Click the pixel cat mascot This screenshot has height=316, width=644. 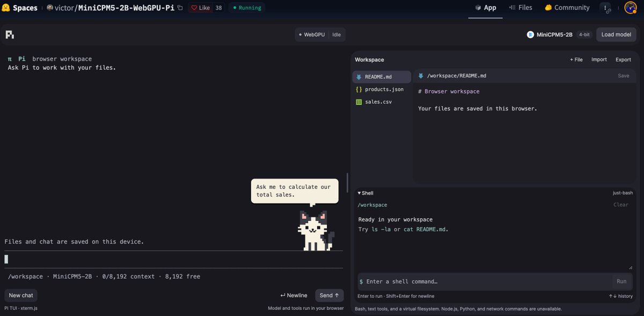coord(316,231)
